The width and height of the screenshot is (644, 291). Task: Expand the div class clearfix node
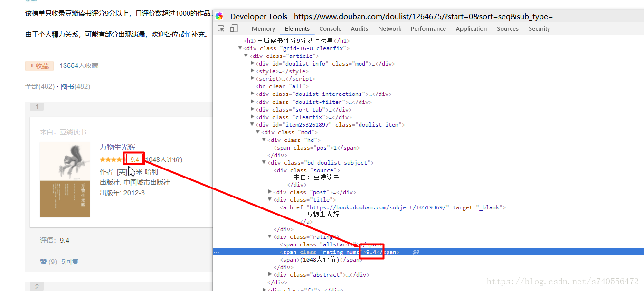(252, 117)
